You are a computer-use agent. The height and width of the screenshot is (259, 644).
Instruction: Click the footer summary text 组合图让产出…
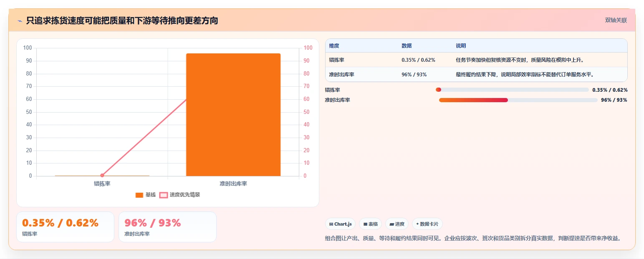coord(473,239)
